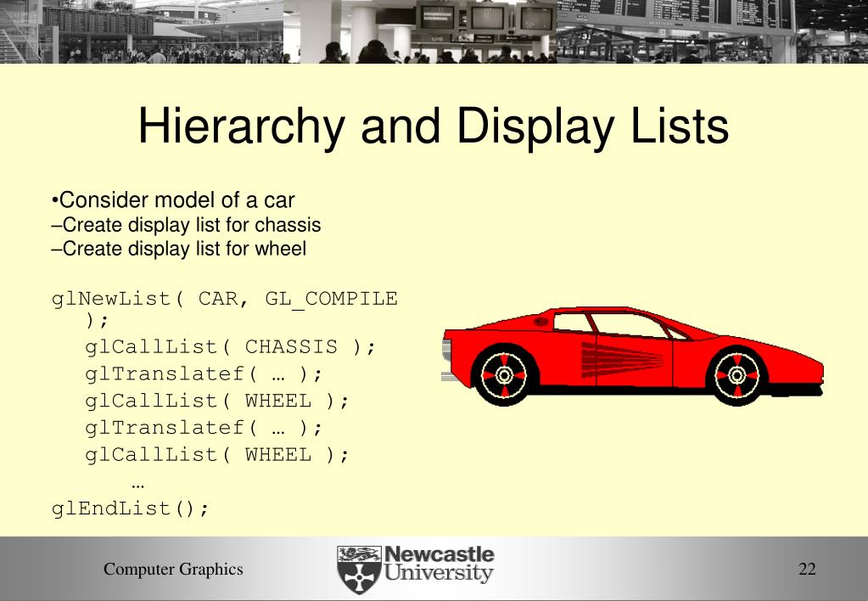Viewport: 868px width, 601px height.
Task: Click the second 'glCallList( WHEEL );' code line
Action: 217,455
